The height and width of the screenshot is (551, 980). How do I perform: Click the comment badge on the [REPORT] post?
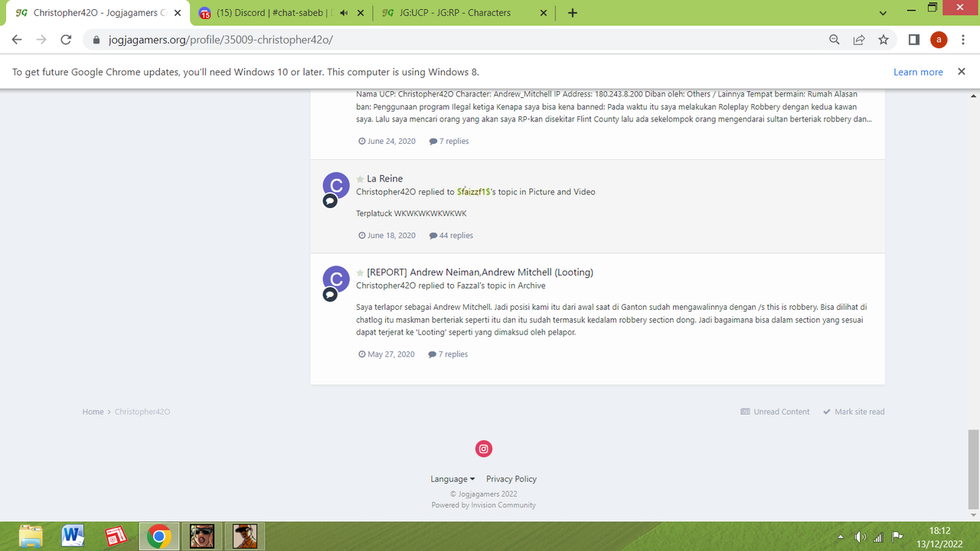pyautogui.click(x=330, y=295)
